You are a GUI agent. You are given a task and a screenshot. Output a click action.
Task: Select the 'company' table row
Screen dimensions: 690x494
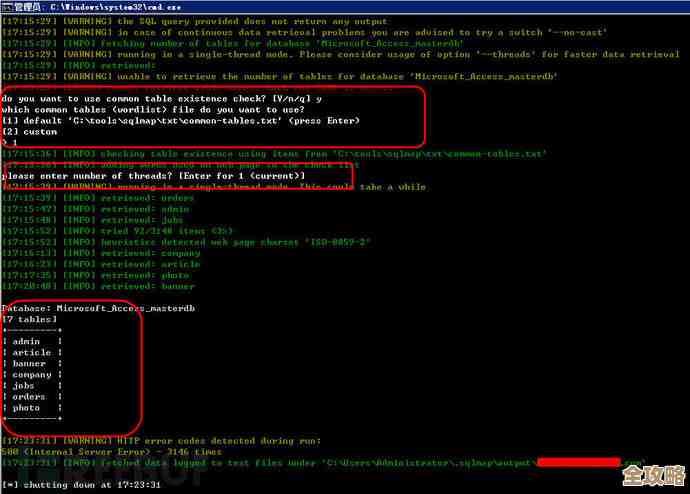click(32, 374)
